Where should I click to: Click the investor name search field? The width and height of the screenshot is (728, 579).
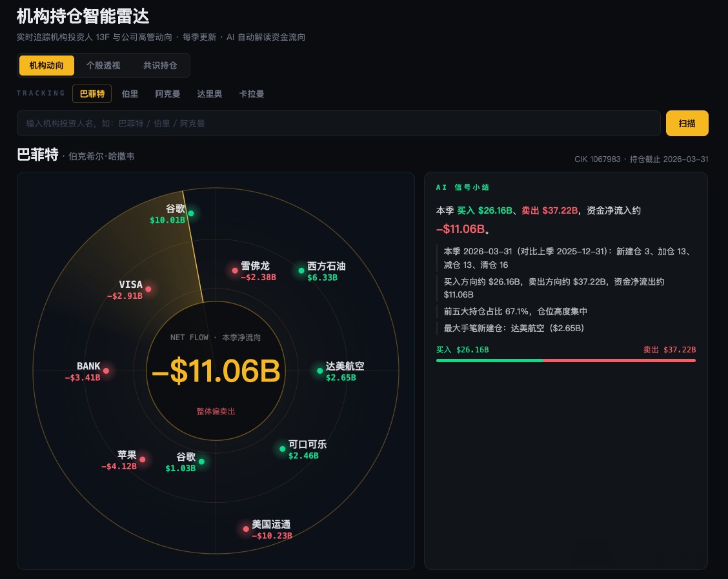[x=338, y=123]
